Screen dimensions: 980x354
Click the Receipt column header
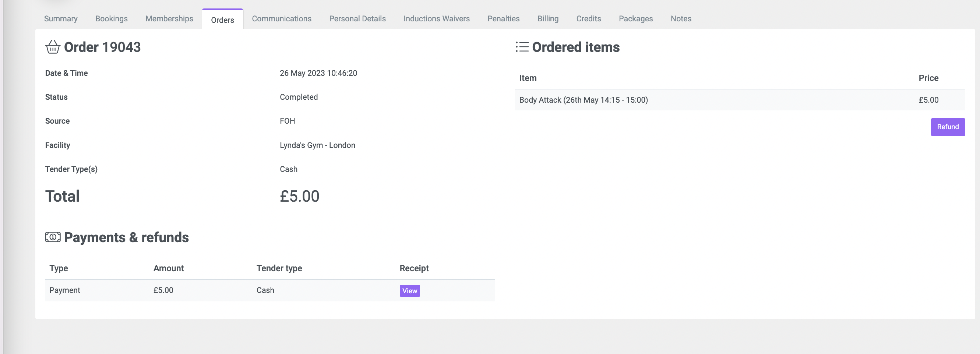tap(414, 268)
